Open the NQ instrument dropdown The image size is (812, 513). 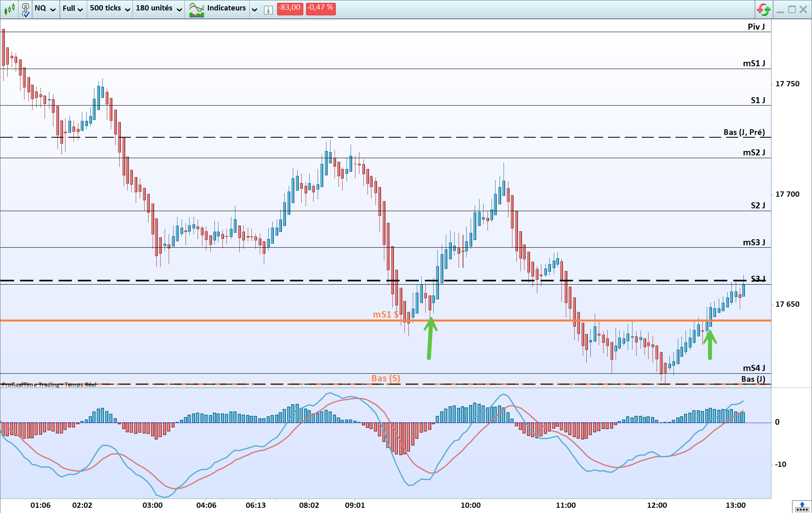tap(45, 8)
